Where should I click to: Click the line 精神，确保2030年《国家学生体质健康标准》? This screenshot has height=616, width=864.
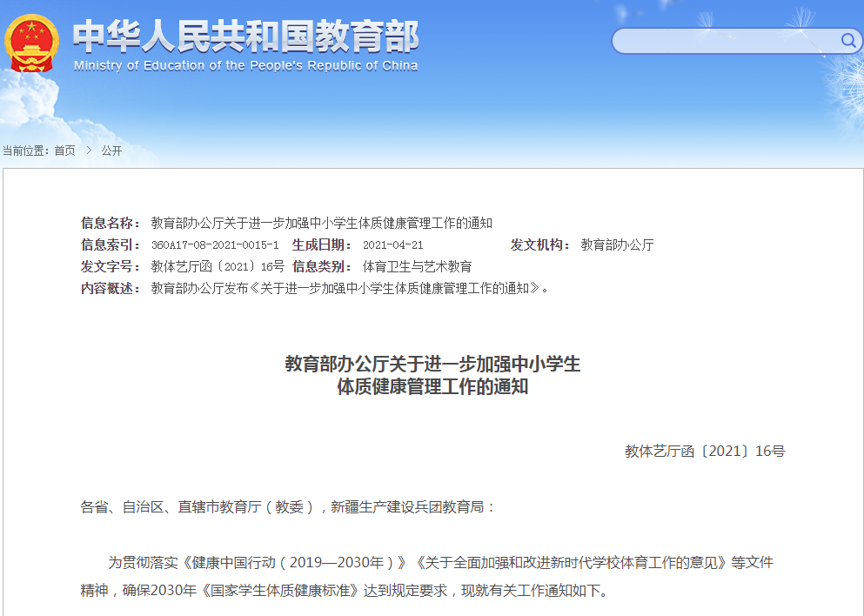[x=345, y=591]
